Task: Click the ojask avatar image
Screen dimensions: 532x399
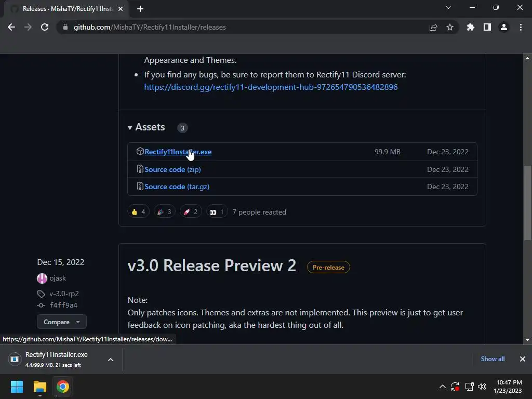Action: tap(42, 278)
